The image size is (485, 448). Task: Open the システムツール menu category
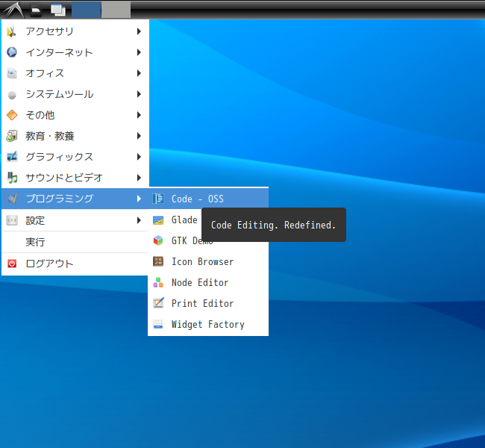[60, 94]
